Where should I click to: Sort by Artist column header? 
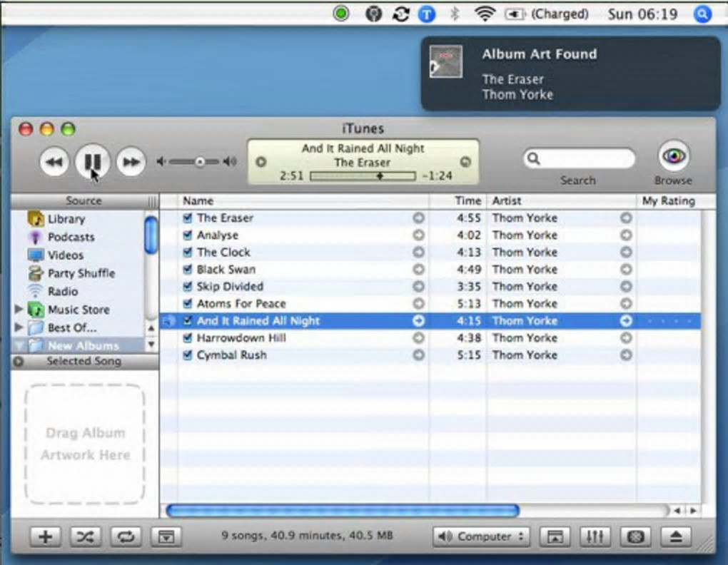tap(561, 201)
